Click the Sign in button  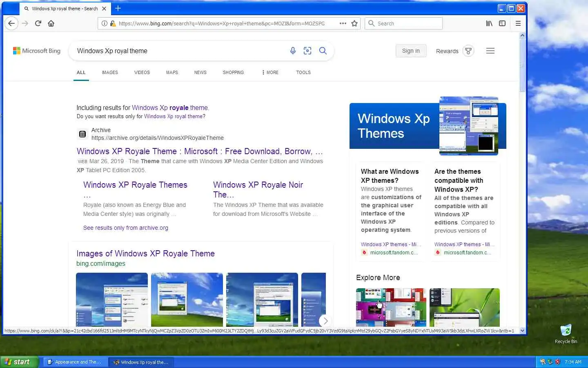pos(411,51)
